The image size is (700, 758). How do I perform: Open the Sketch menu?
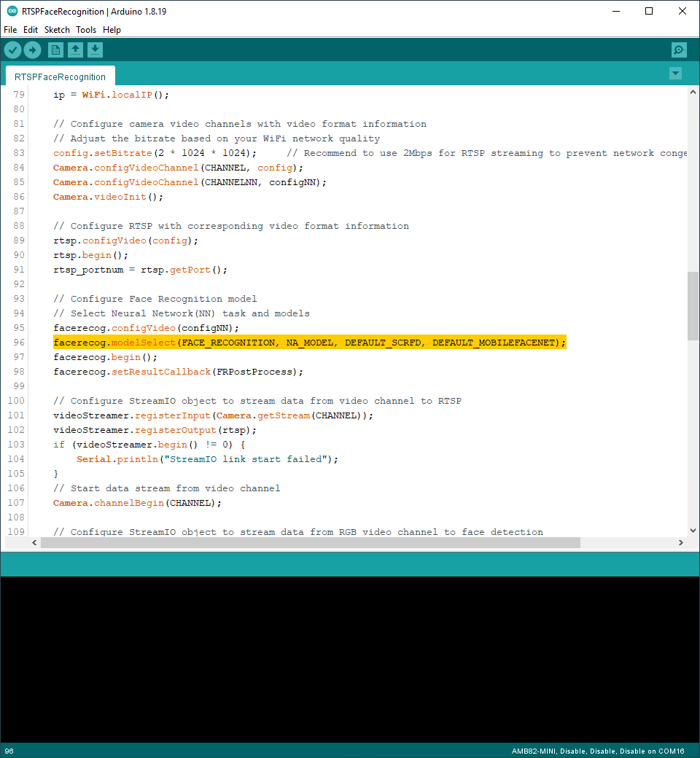[57, 30]
